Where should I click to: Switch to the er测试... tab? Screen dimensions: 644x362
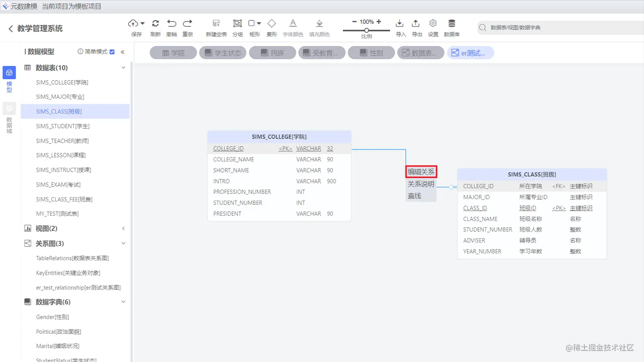470,53
